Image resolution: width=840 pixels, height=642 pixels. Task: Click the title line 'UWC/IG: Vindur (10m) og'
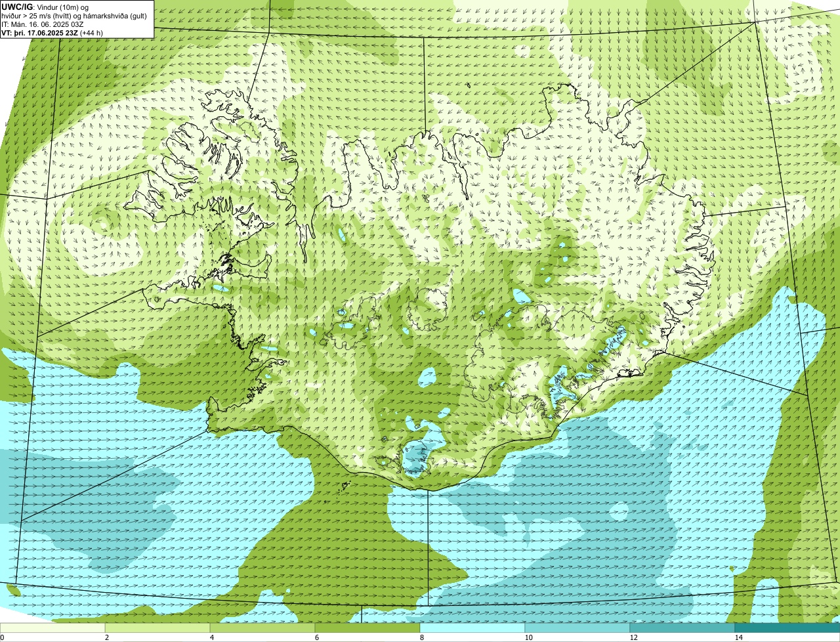46,7
